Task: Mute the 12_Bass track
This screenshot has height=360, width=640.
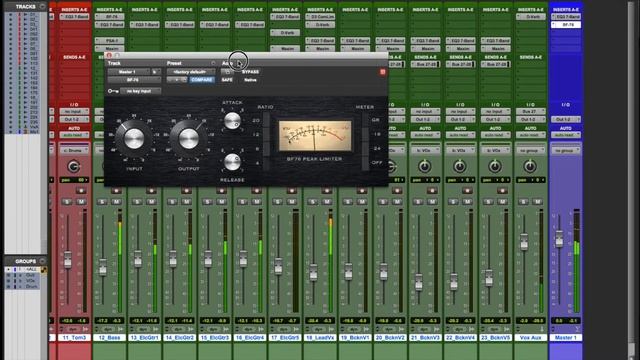Action: coord(116,202)
